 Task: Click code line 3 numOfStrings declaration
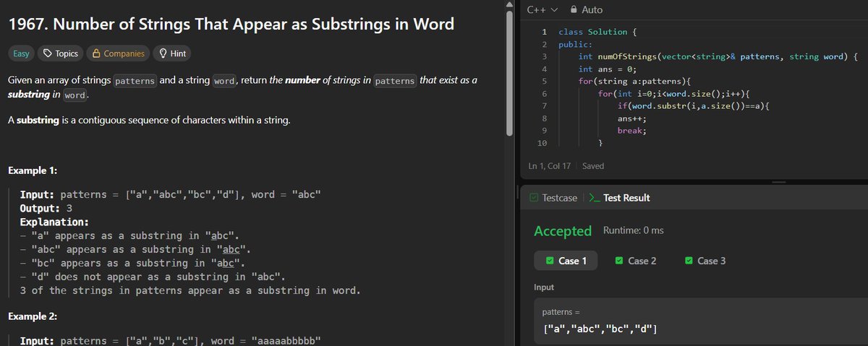[x=718, y=56]
